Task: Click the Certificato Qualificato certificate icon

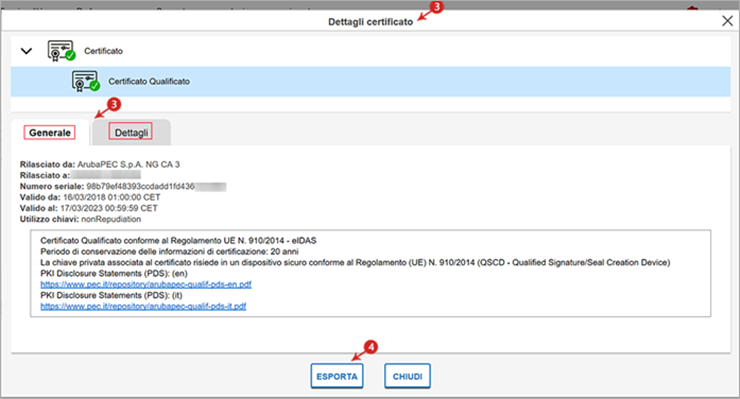Action: [x=85, y=81]
